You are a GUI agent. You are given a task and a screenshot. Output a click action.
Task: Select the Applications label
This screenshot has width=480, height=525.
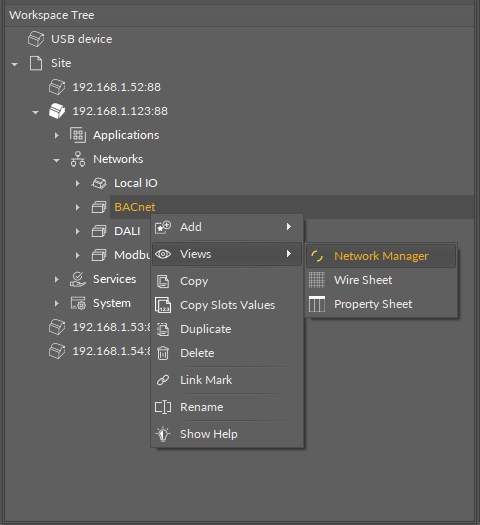point(126,135)
